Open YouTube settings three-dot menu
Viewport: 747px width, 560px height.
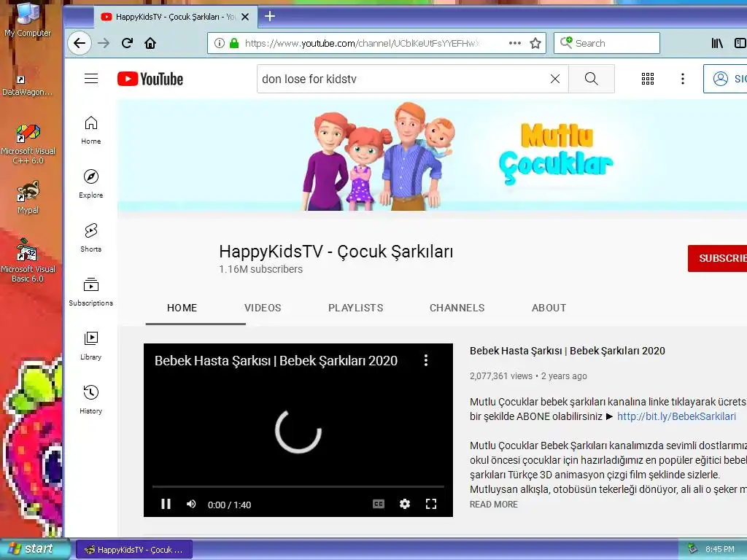[x=683, y=79]
